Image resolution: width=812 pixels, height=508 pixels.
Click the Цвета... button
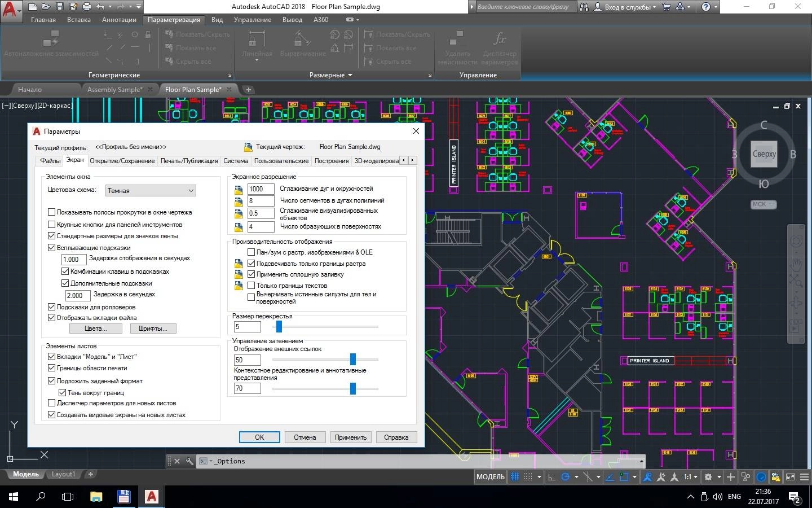pyautogui.click(x=95, y=329)
